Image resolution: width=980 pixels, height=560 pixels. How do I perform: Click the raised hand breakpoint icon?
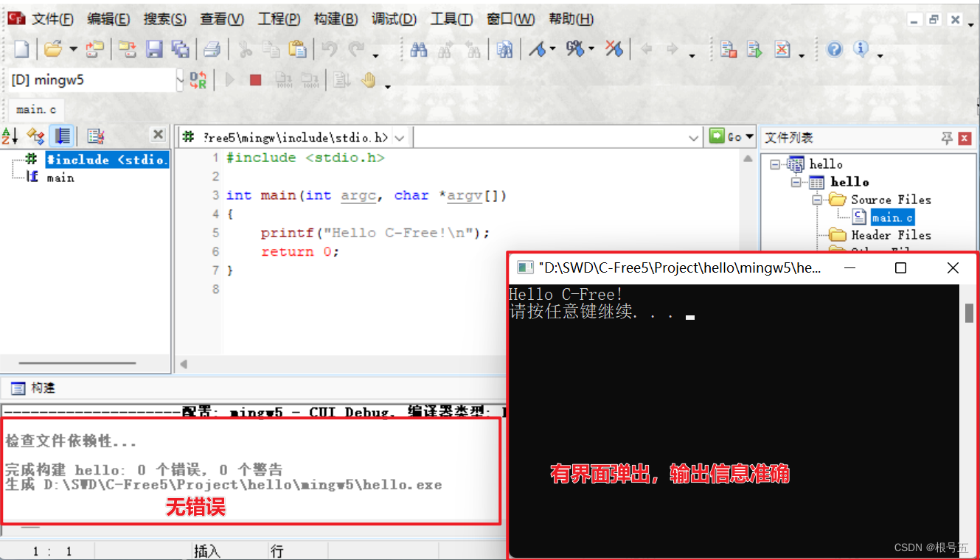369,80
